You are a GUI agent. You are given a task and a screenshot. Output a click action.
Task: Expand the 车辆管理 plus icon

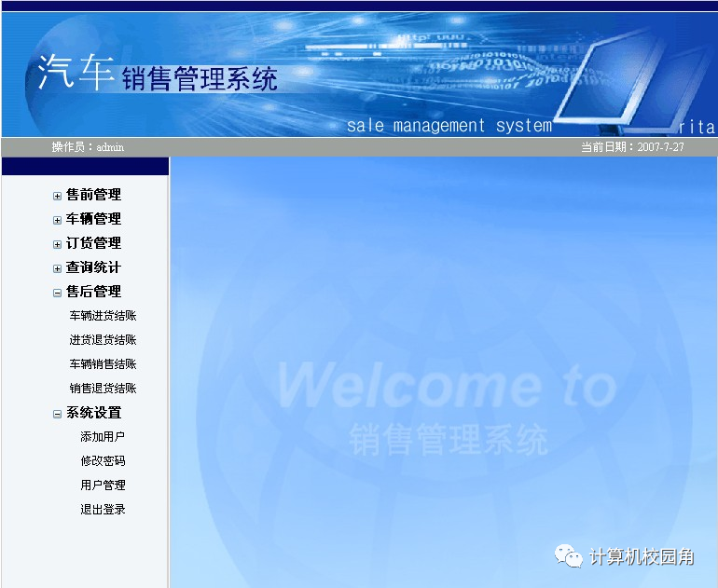pyautogui.click(x=57, y=220)
